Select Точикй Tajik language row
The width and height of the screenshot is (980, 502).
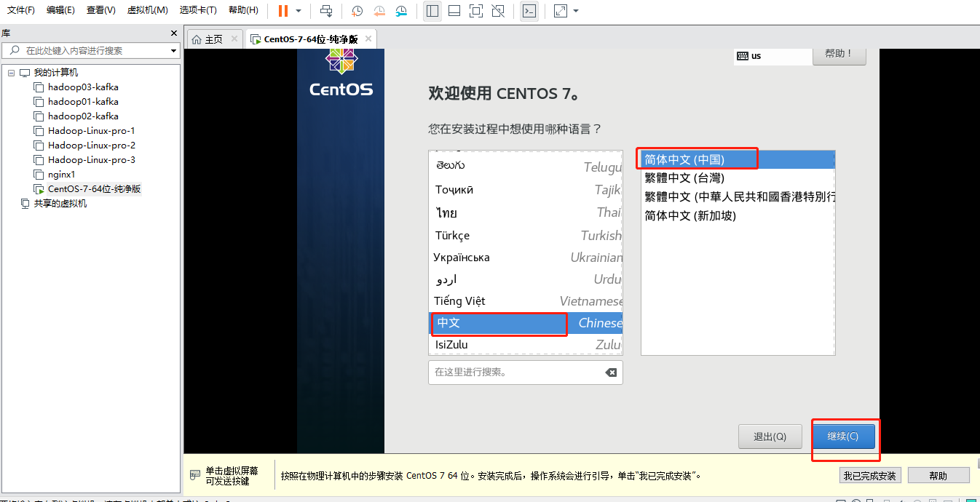point(526,190)
